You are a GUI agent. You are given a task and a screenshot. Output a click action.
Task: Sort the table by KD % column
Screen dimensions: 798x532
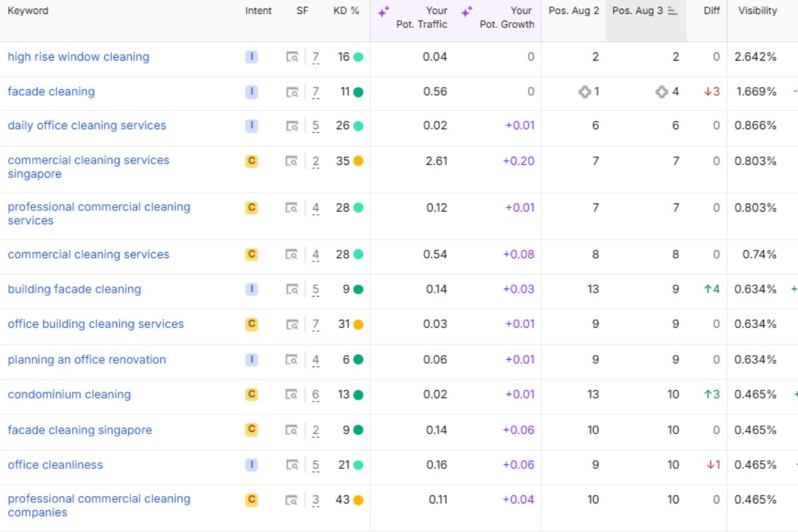click(346, 11)
